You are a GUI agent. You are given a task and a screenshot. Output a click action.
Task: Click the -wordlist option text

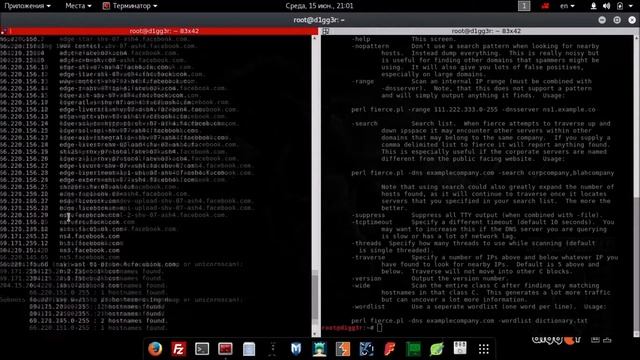[368, 307]
